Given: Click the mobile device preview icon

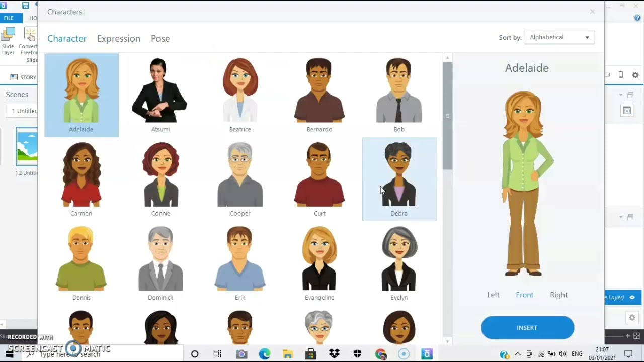Looking at the screenshot, I should pyautogui.click(x=621, y=75).
